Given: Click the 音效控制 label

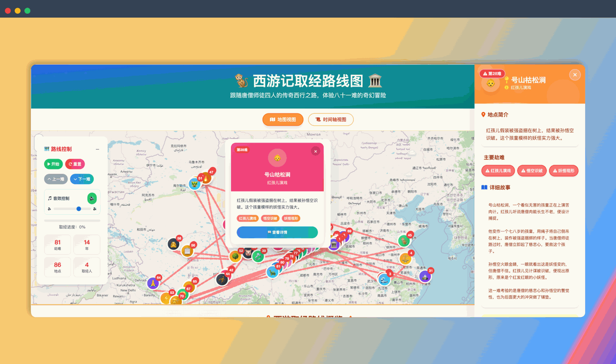Looking at the screenshot, I should point(59,198).
